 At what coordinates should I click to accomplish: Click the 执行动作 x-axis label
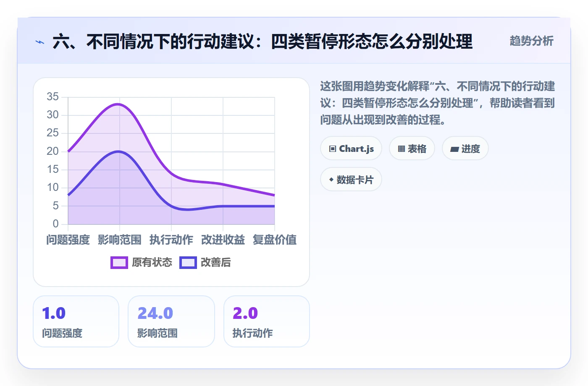click(x=171, y=240)
